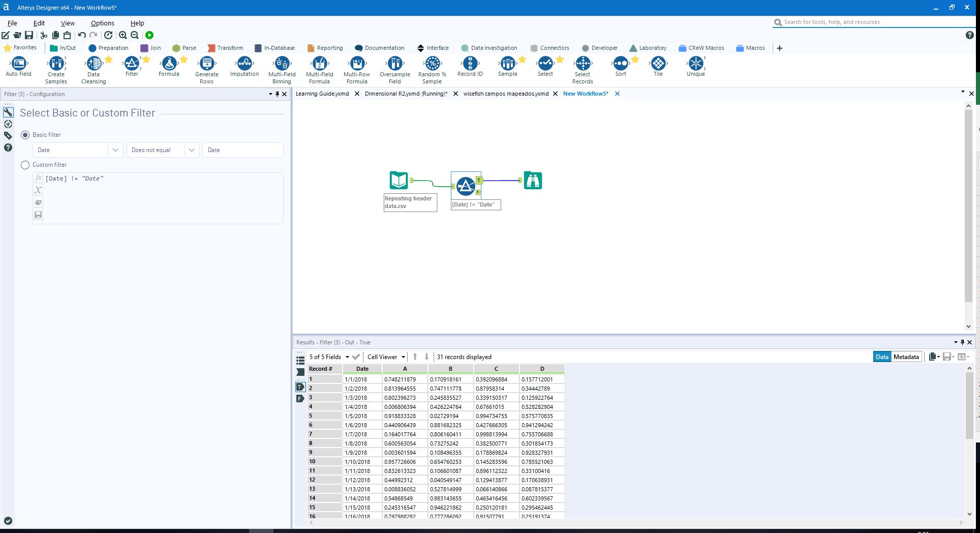The image size is (980, 533).
Task: Run the workflow with the green play button
Action: pos(149,35)
